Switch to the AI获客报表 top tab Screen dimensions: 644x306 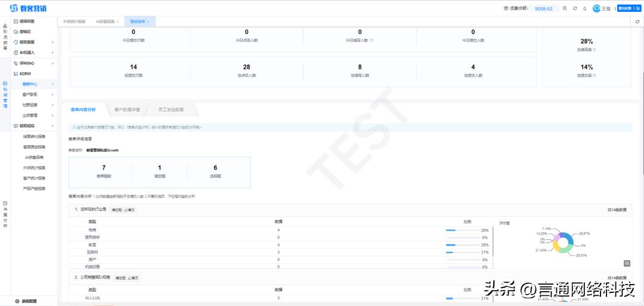pos(105,21)
